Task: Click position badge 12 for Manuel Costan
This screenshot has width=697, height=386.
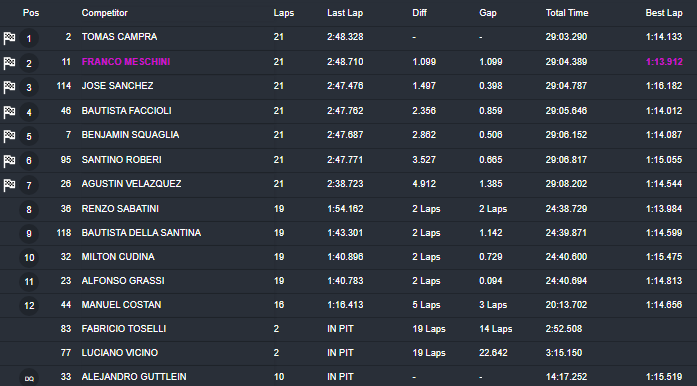Action: point(29,306)
